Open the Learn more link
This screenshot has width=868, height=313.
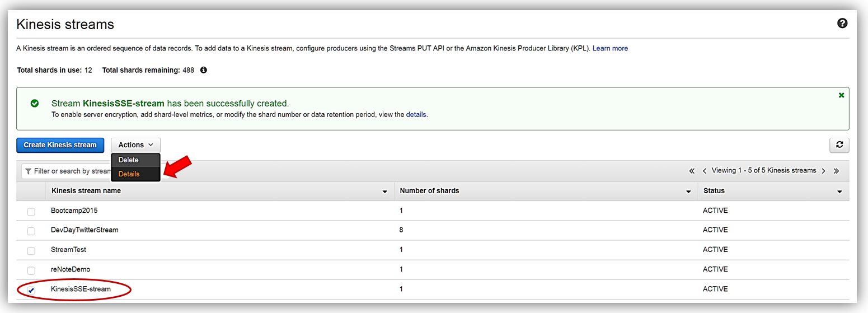[x=610, y=49]
